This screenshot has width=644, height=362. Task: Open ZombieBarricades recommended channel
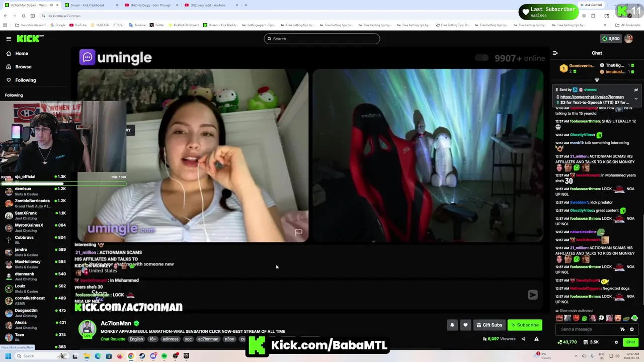tap(35, 203)
